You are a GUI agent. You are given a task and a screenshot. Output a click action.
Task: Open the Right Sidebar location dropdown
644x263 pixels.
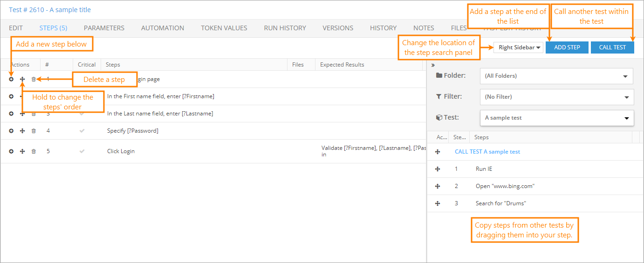click(519, 47)
